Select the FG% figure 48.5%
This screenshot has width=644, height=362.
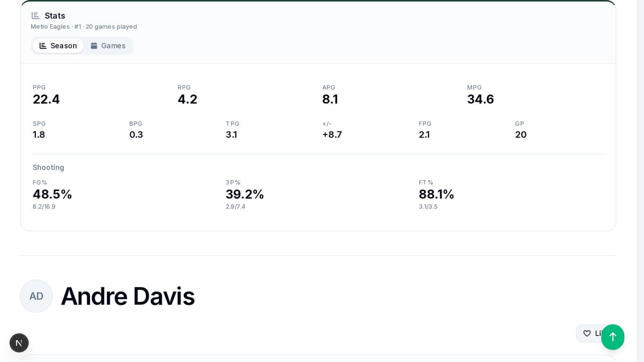(x=52, y=194)
